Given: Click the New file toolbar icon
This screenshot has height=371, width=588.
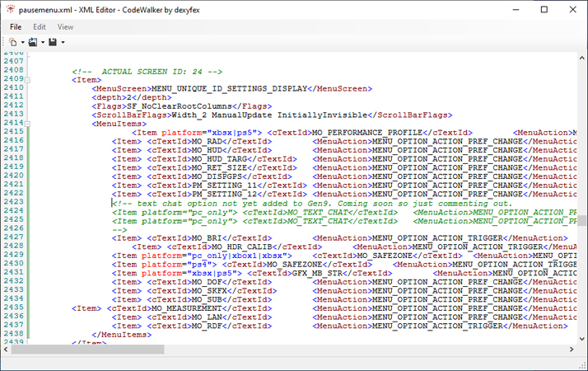Looking at the screenshot, I should pyautogui.click(x=12, y=42).
